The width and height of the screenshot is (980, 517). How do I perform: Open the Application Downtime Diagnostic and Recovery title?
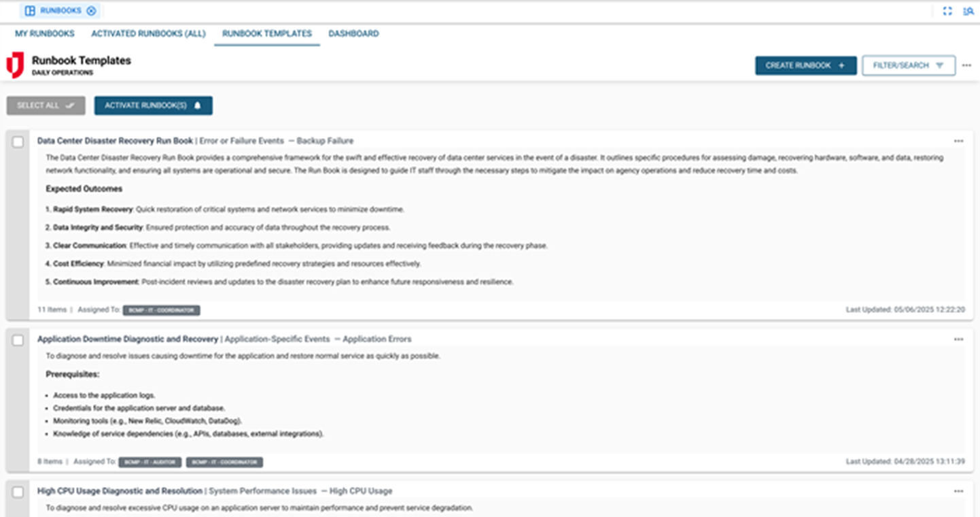(x=128, y=339)
